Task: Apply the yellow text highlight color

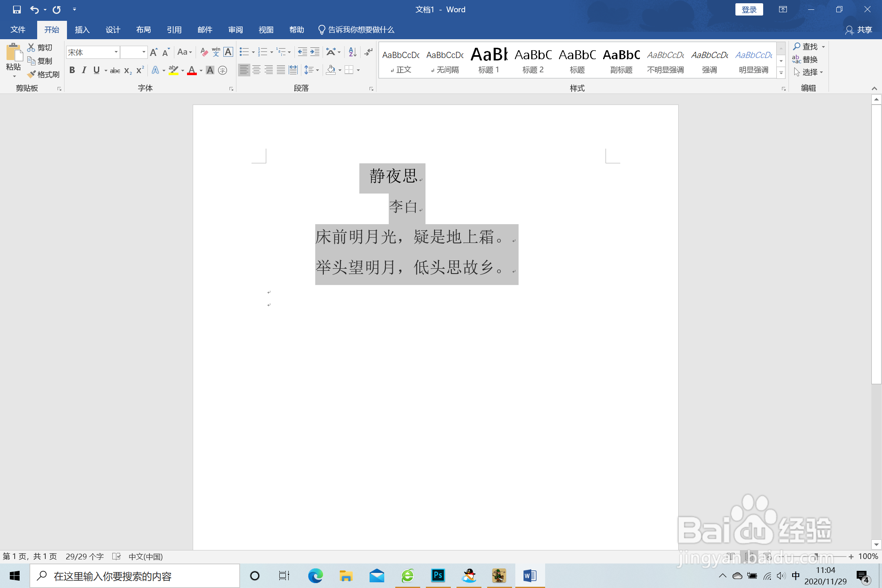Action: pyautogui.click(x=174, y=70)
